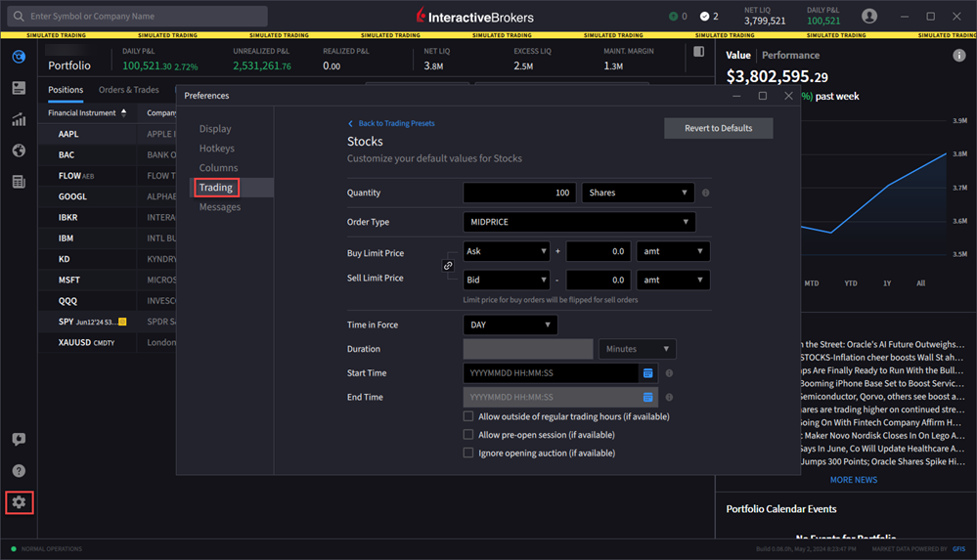Open the Portfolio icon in left sidebar
Screen dimensions: 977x560
pos(19,57)
